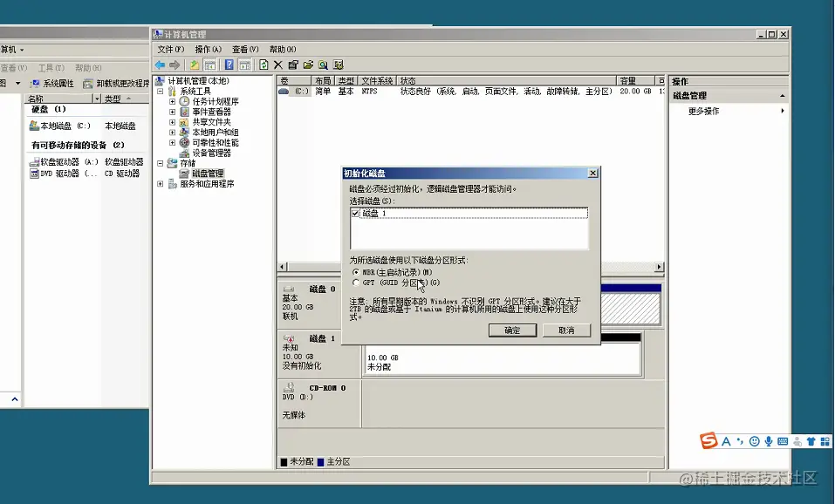Open the 帮助(H) menu in Computer window

88,68
